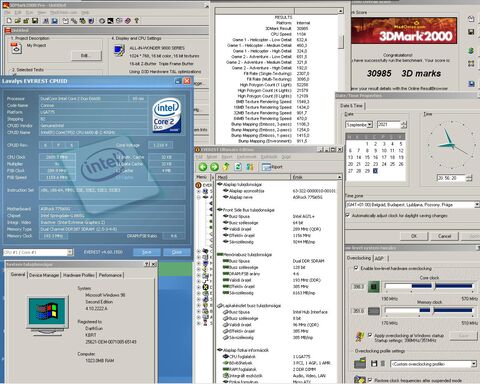Click the Mező column header in EVEREST
Screen dimensions: 480x384
coord(253,177)
